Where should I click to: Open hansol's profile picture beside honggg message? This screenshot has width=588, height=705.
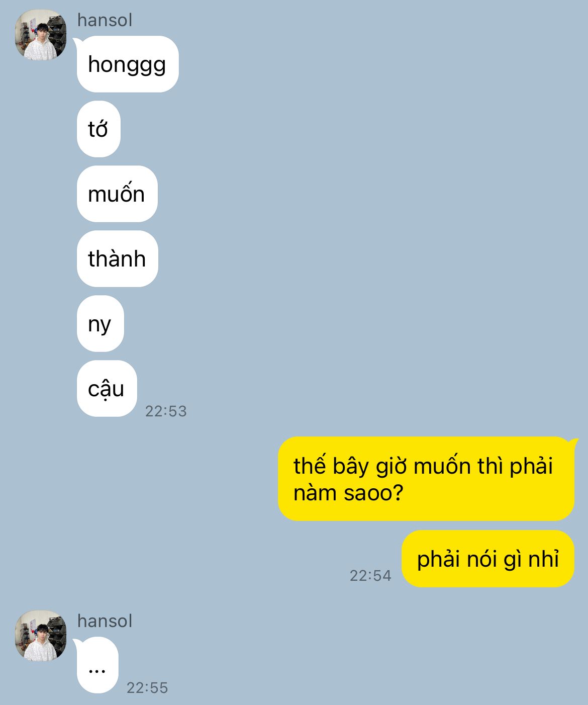[41, 35]
